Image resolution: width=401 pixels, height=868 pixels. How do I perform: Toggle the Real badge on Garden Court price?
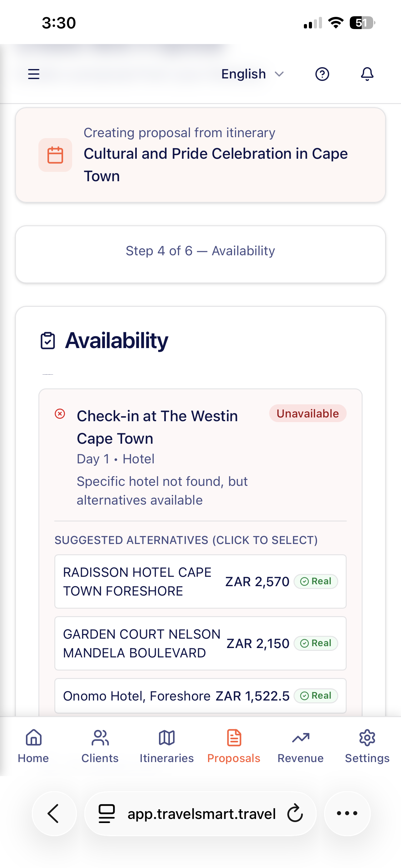pos(315,643)
